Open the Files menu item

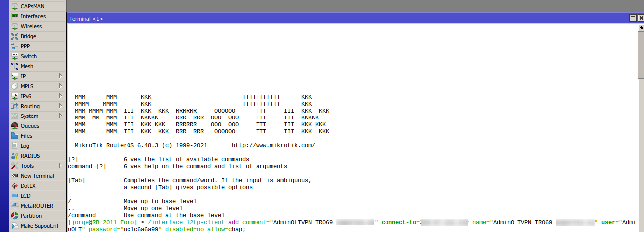[26, 136]
